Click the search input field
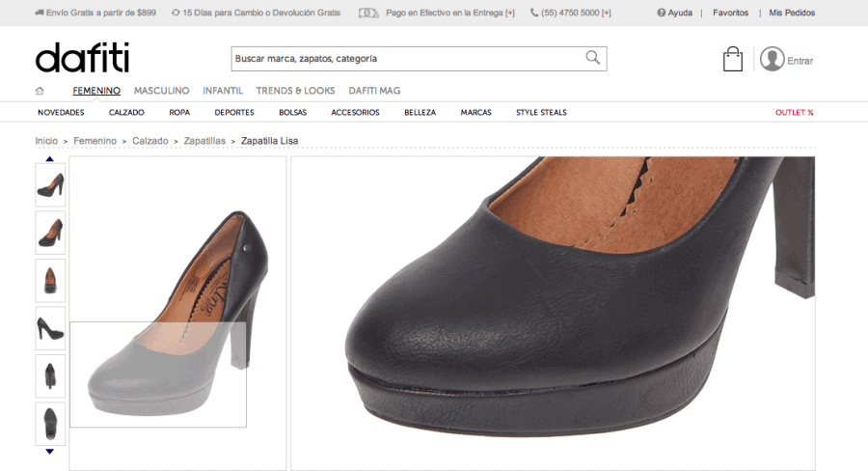The height and width of the screenshot is (471, 868). pos(405,58)
